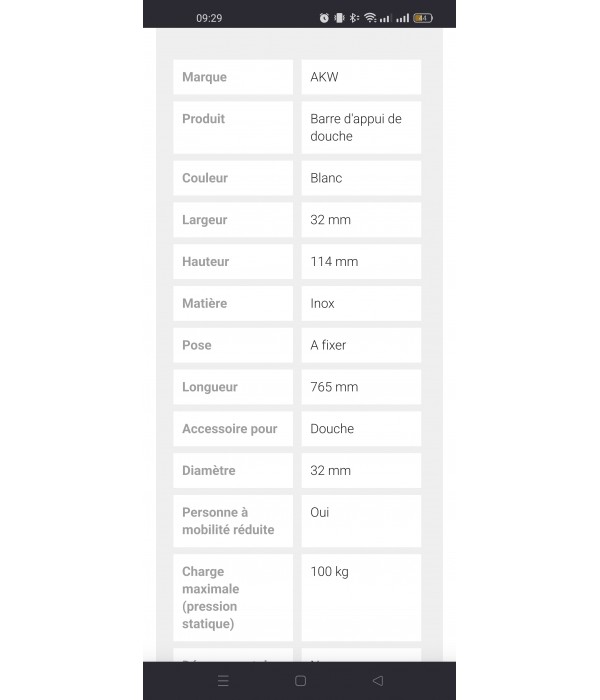Go back with the triangle navigation button

[377, 681]
